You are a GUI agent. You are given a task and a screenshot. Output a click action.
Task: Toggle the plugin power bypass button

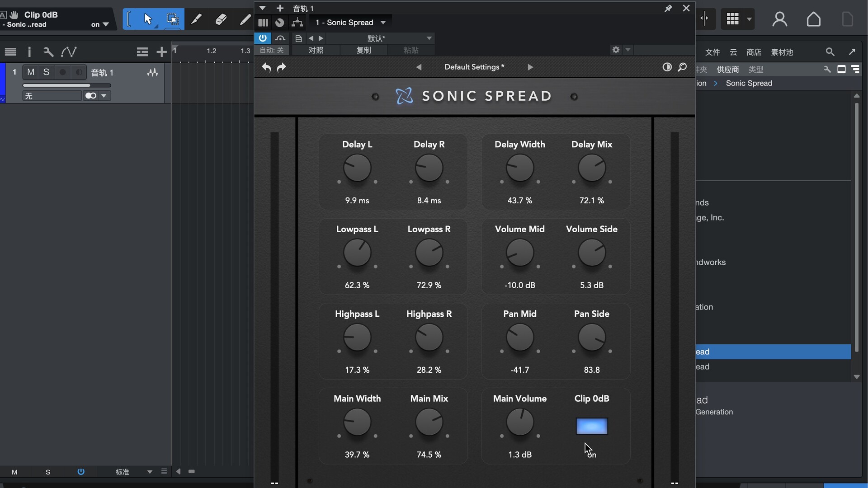point(263,38)
